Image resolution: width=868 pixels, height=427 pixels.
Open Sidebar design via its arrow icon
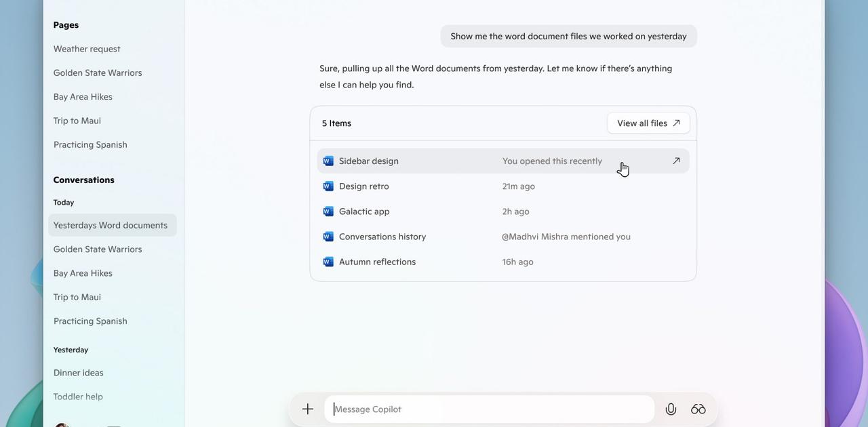click(676, 161)
